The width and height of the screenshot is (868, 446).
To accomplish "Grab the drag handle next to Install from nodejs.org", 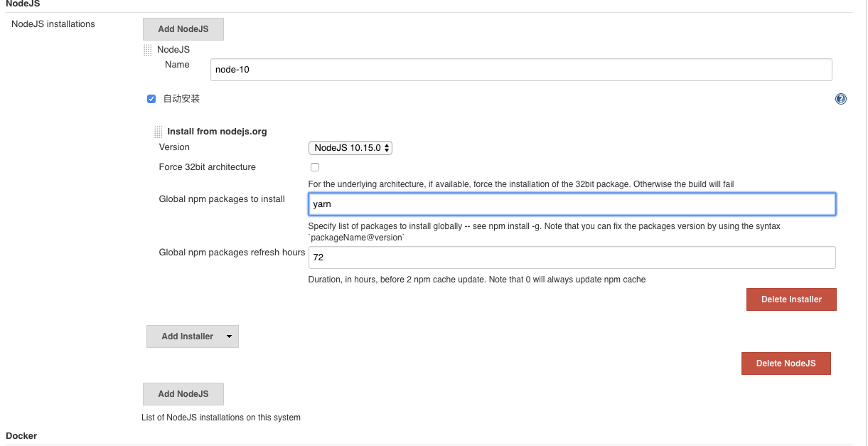I will point(157,132).
